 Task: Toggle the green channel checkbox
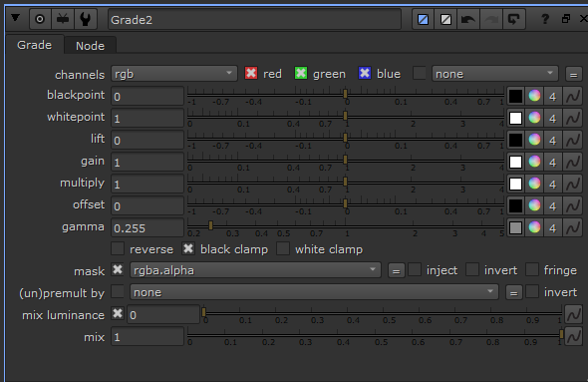[x=301, y=73]
